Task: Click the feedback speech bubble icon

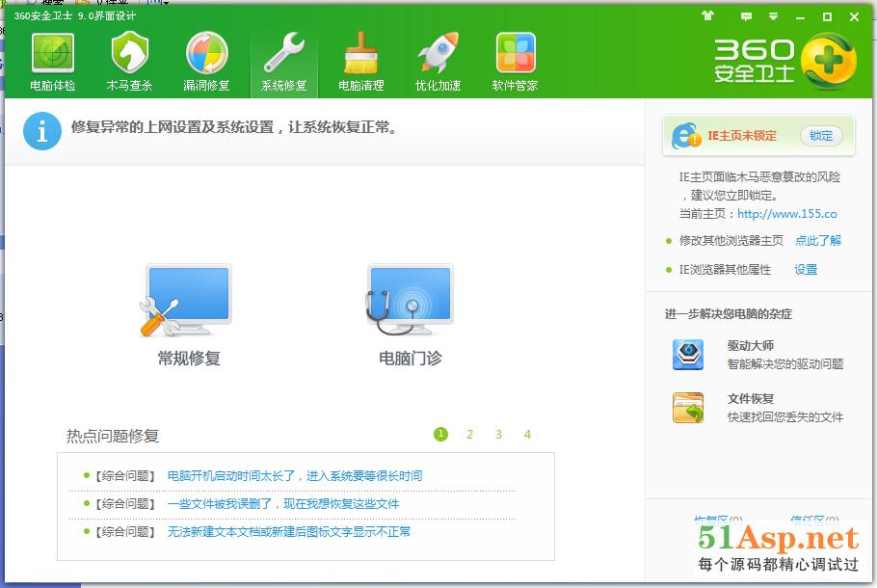Action: 746,16
